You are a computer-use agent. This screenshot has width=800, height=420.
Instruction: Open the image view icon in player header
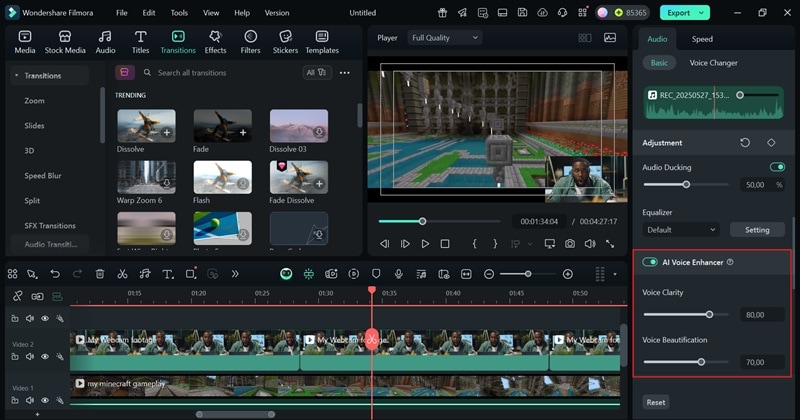point(610,38)
